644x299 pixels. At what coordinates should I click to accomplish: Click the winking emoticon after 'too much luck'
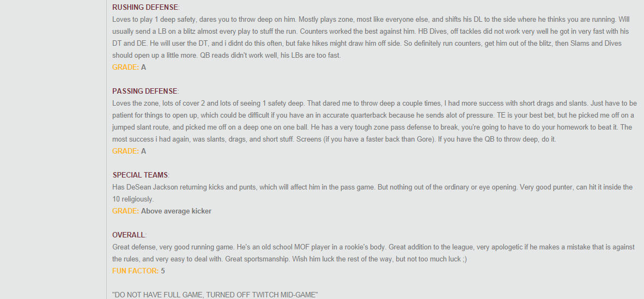coord(464,259)
